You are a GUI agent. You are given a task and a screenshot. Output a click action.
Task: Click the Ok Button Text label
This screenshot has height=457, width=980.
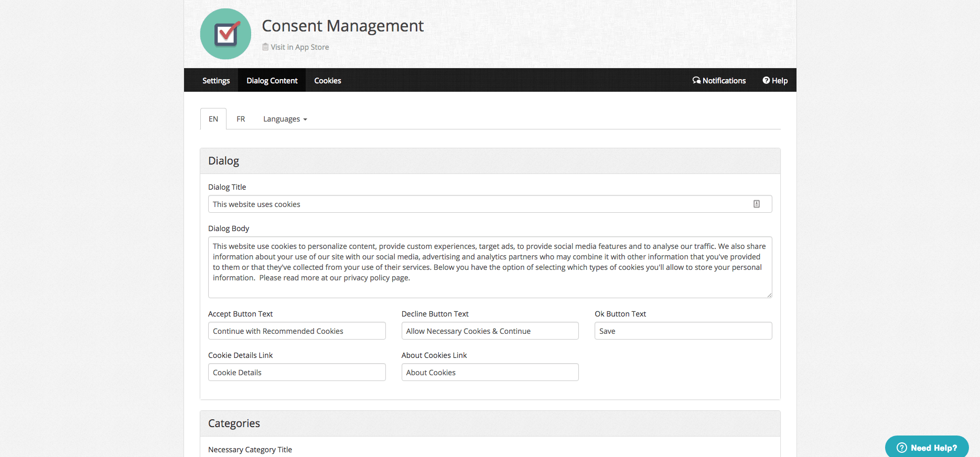pos(620,314)
